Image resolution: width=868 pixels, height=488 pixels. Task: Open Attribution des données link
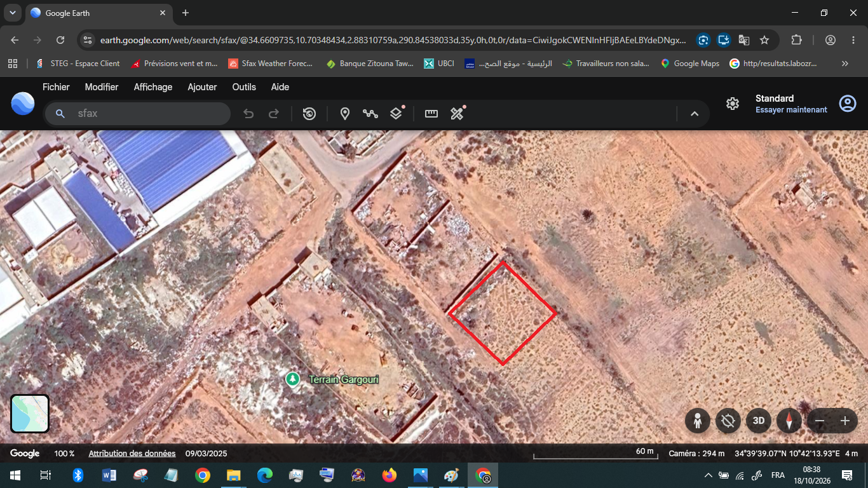(132, 454)
